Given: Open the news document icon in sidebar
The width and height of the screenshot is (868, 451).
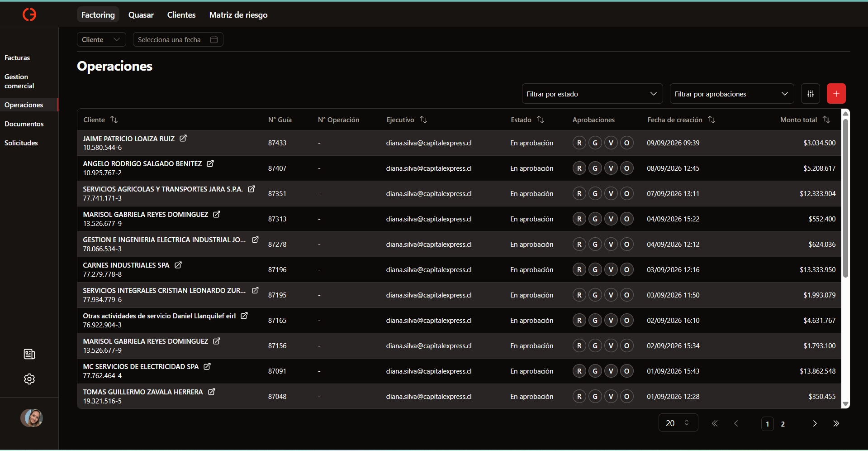Looking at the screenshot, I should pos(29,354).
